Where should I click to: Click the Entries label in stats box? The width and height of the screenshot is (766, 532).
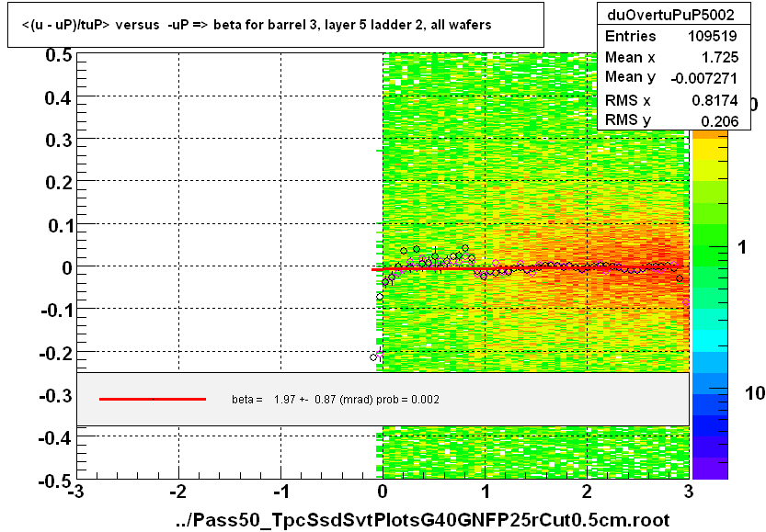(630, 36)
